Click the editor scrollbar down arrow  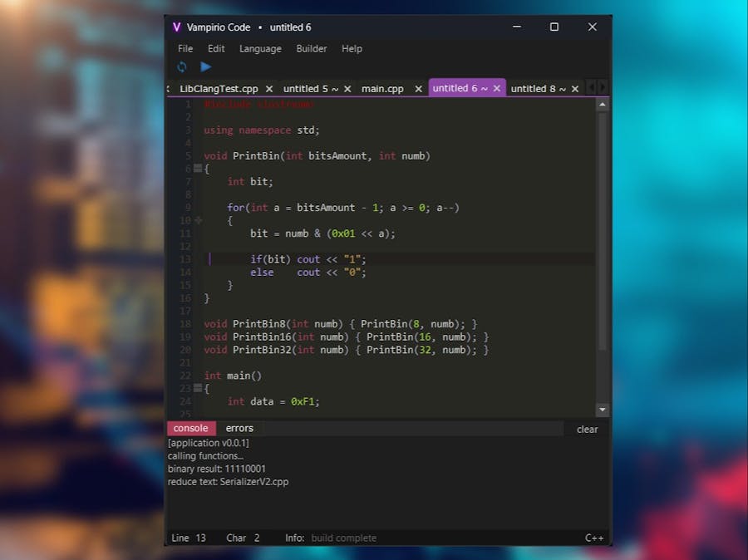(x=602, y=410)
